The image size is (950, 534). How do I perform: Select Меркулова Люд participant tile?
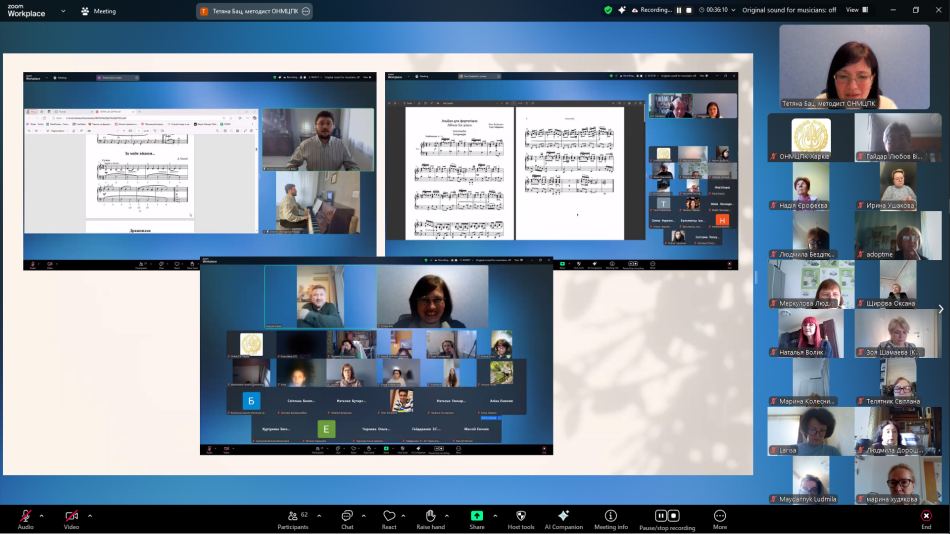tap(811, 284)
